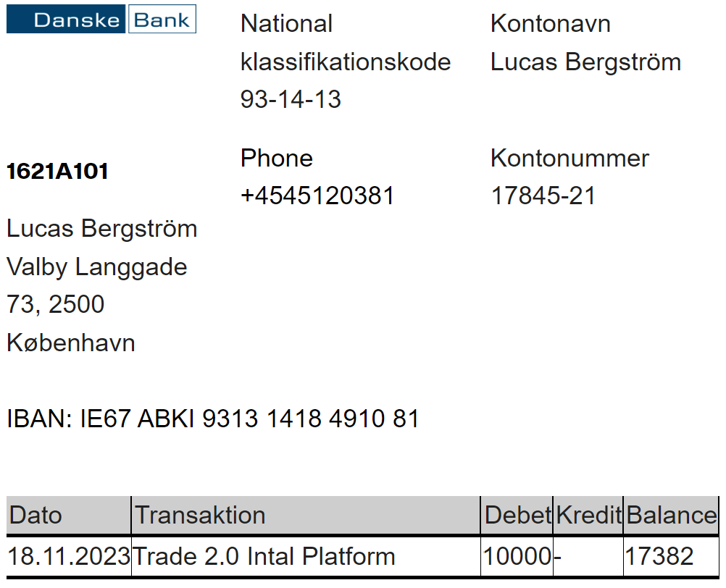Click the Kontonummer label
726x588 pixels.
click(570, 158)
